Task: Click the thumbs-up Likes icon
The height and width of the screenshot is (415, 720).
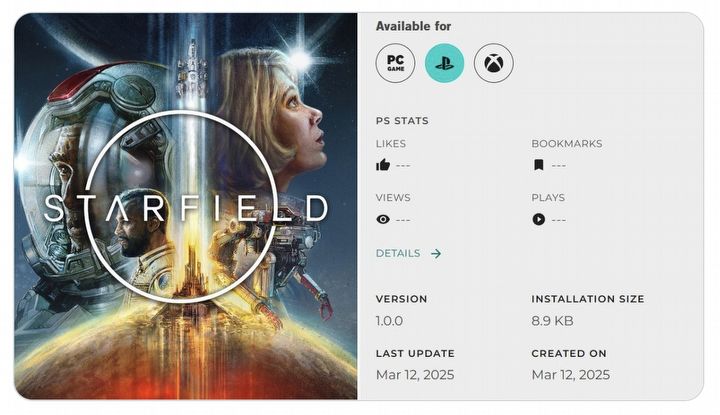Action: [x=383, y=165]
